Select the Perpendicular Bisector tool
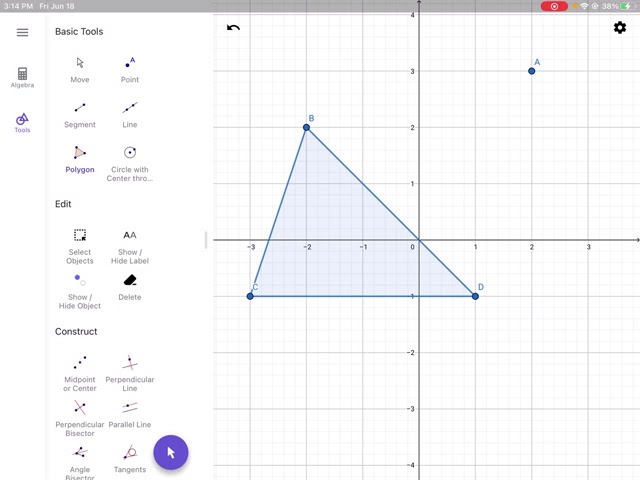The height and width of the screenshot is (480, 640). [80, 419]
